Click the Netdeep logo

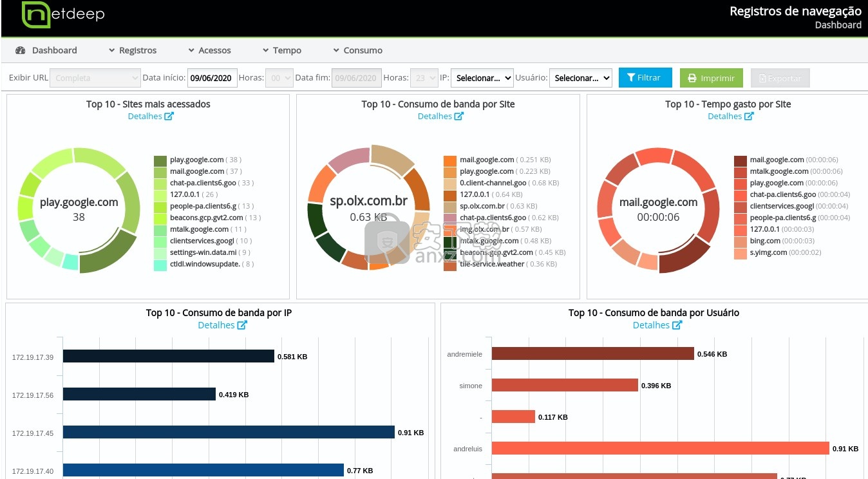pos(63,15)
